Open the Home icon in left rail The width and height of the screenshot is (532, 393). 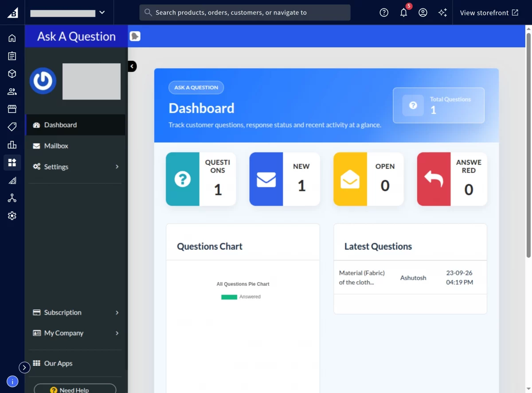pos(12,38)
